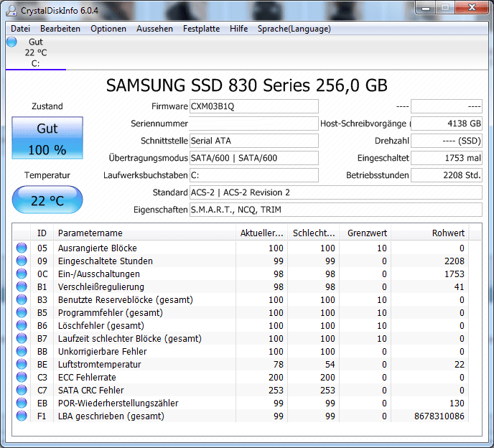The width and height of the screenshot is (494, 448).
Task: Select the C: drive tab with Gut status
Action: click(36, 52)
